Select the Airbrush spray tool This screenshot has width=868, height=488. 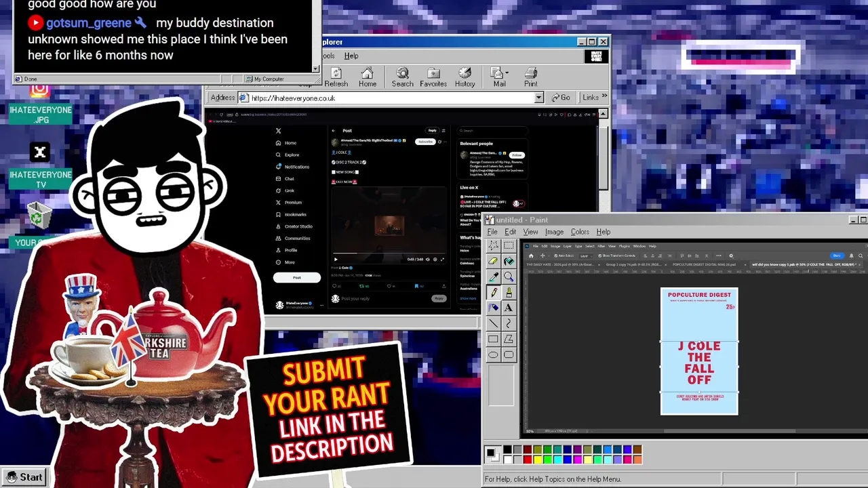click(493, 308)
